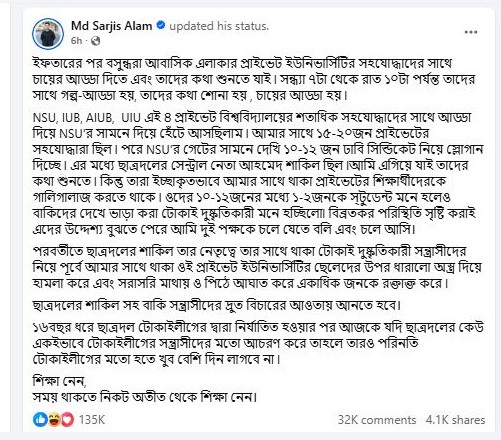Click paragraph beginning with ১৬বছর ধরে

[258, 343]
